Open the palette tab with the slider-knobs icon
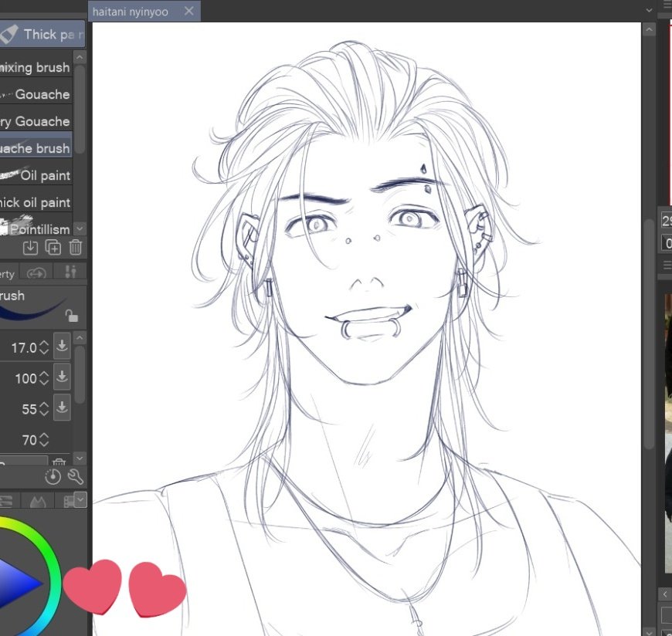 coord(71,272)
